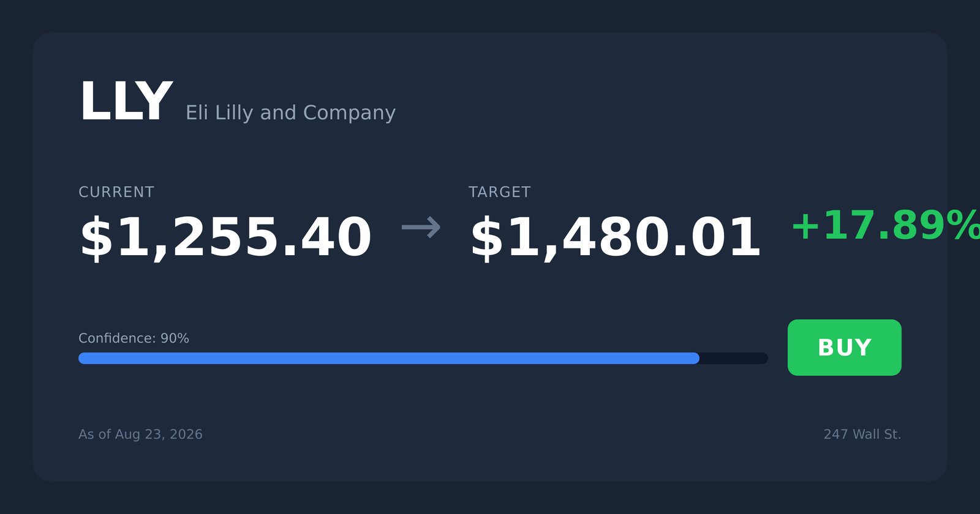The image size is (980, 514).
Task: Open the Eli Lilly and Company name
Action: coord(290,113)
